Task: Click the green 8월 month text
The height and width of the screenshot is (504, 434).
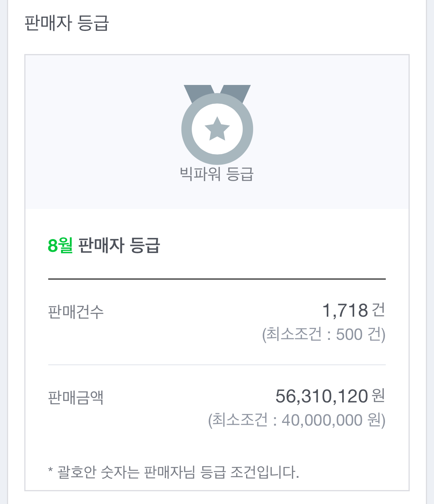Action: [60, 245]
